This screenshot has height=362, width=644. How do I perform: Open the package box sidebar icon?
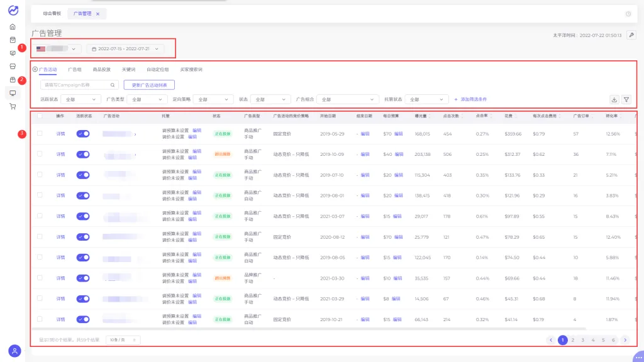click(13, 80)
